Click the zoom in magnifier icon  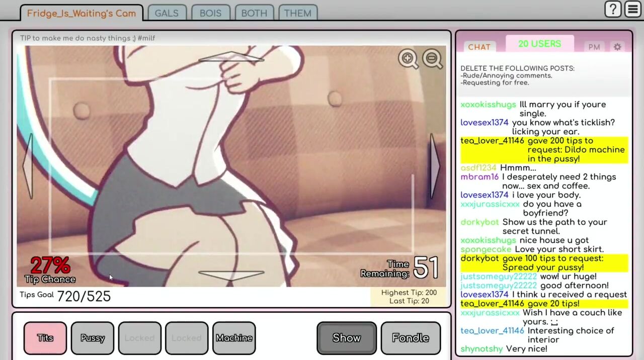coord(408,59)
